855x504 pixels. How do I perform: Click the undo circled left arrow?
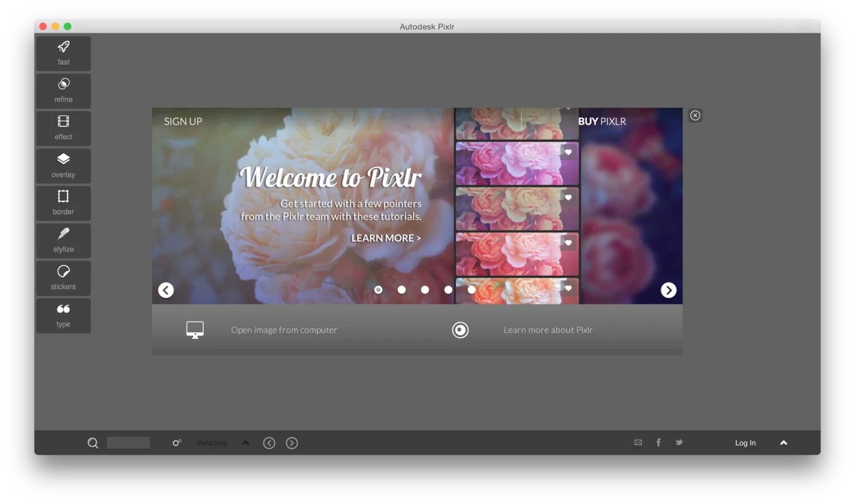pyautogui.click(x=269, y=443)
